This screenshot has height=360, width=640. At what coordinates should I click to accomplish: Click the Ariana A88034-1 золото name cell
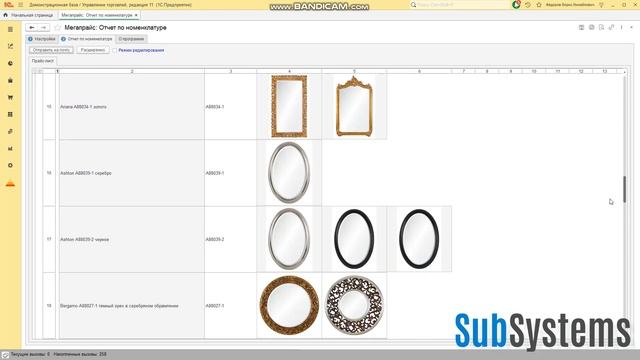[132, 107]
